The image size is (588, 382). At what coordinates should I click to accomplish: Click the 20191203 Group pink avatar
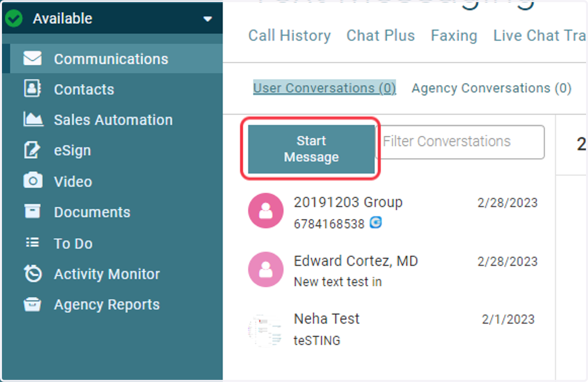[x=266, y=210]
